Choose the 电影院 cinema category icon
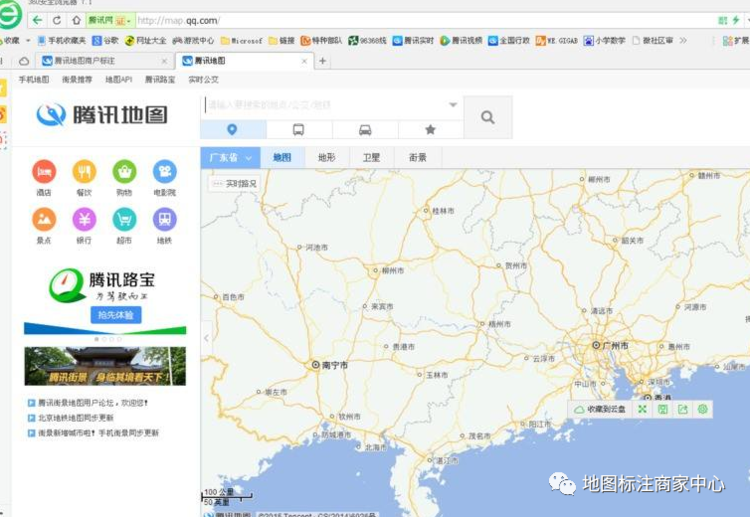This screenshot has height=517, width=750. coord(164,172)
